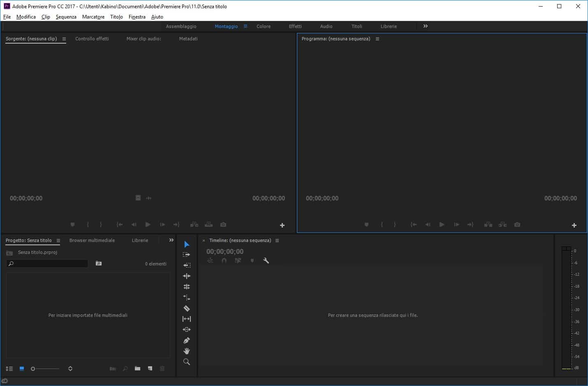
Task: Toggle Timeline linked selection button
Action: (x=238, y=260)
